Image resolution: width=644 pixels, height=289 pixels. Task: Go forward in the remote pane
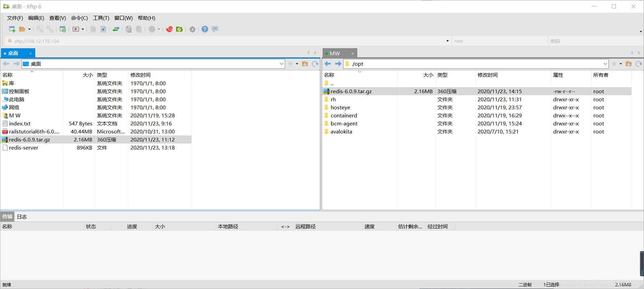tap(338, 64)
